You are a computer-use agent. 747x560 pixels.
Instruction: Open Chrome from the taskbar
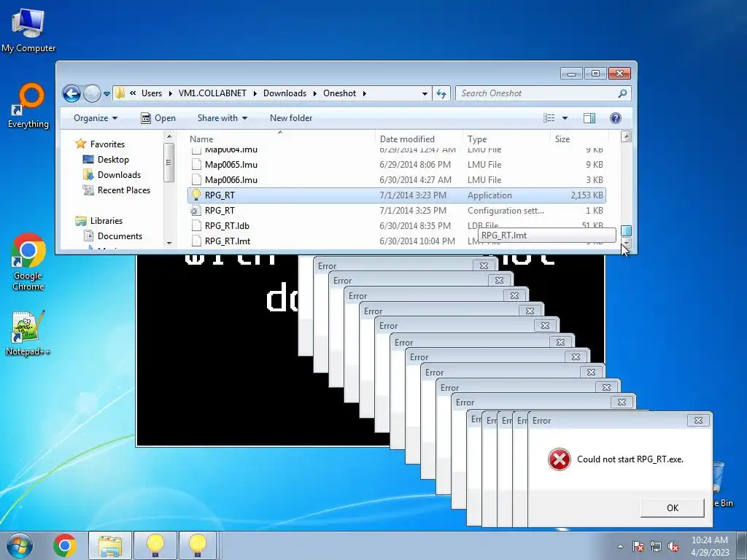[65, 545]
